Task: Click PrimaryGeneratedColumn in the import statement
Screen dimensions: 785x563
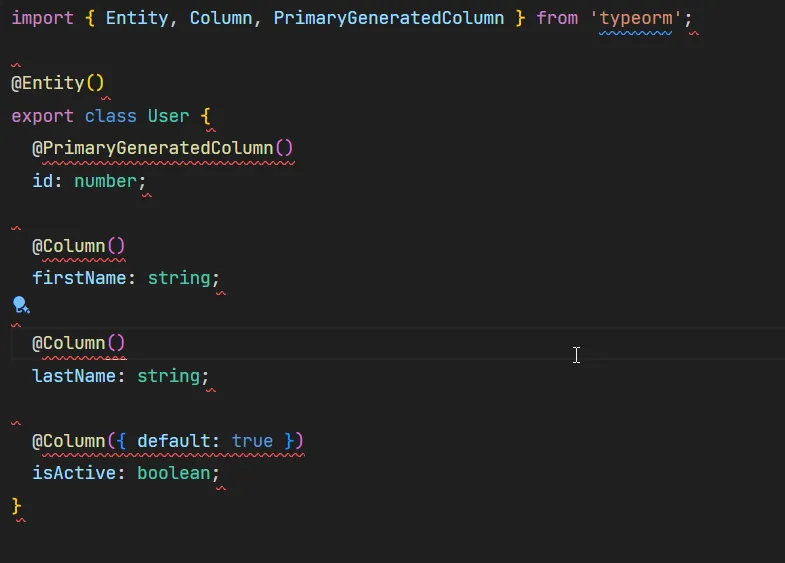Action: tap(388, 18)
